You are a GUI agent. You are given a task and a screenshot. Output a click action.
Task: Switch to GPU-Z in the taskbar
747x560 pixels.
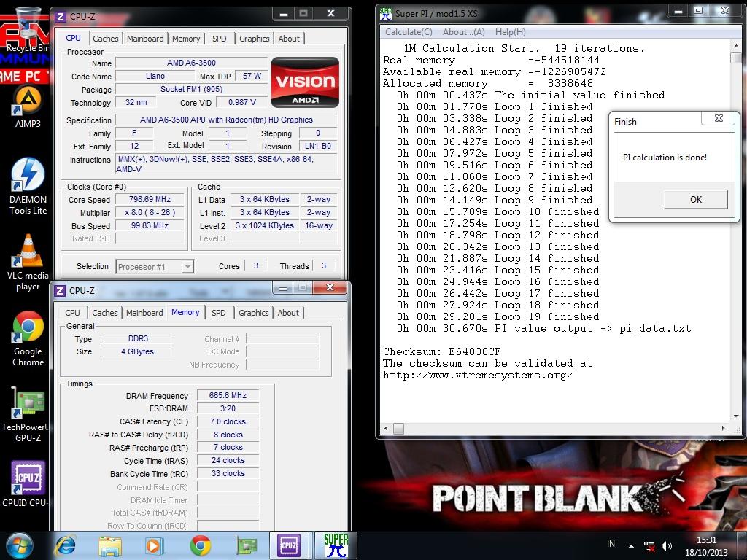[x=246, y=545]
